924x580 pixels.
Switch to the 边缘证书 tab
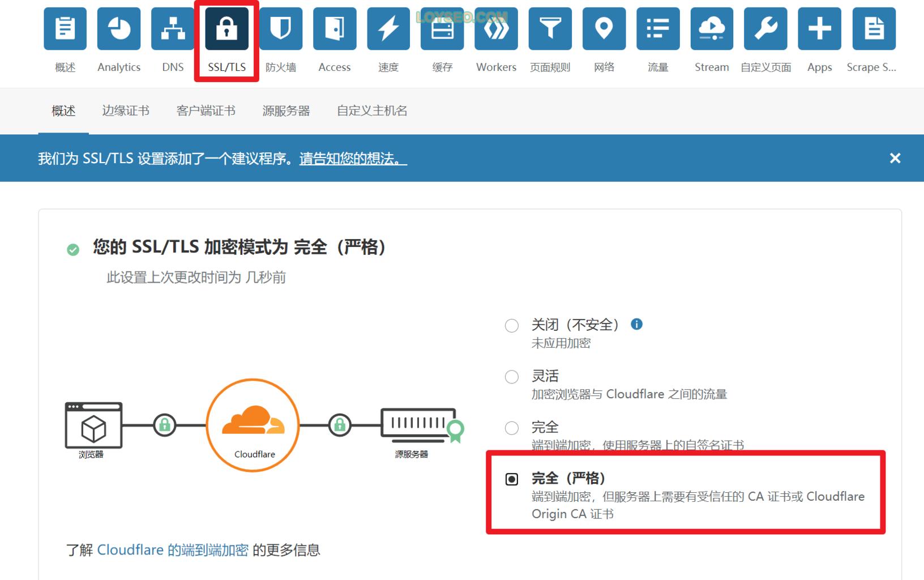tap(125, 111)
